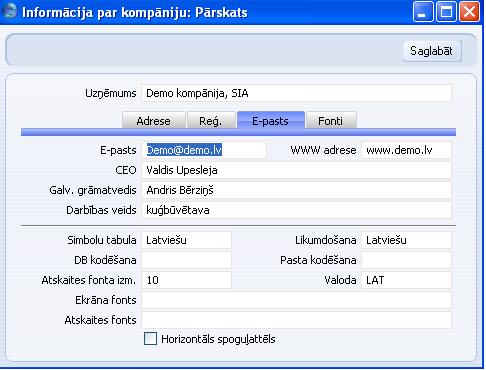Click the CEO field
This screenshot has width=486, height=370.
tap(296, 170)
